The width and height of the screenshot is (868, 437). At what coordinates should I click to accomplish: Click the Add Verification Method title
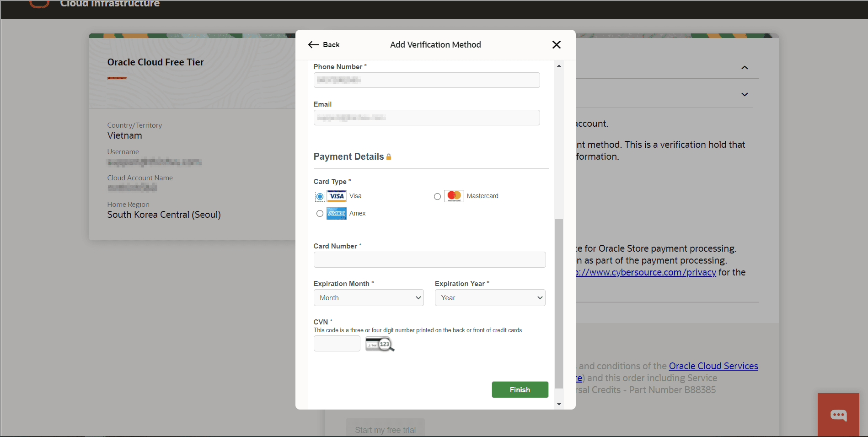point(435,44)
